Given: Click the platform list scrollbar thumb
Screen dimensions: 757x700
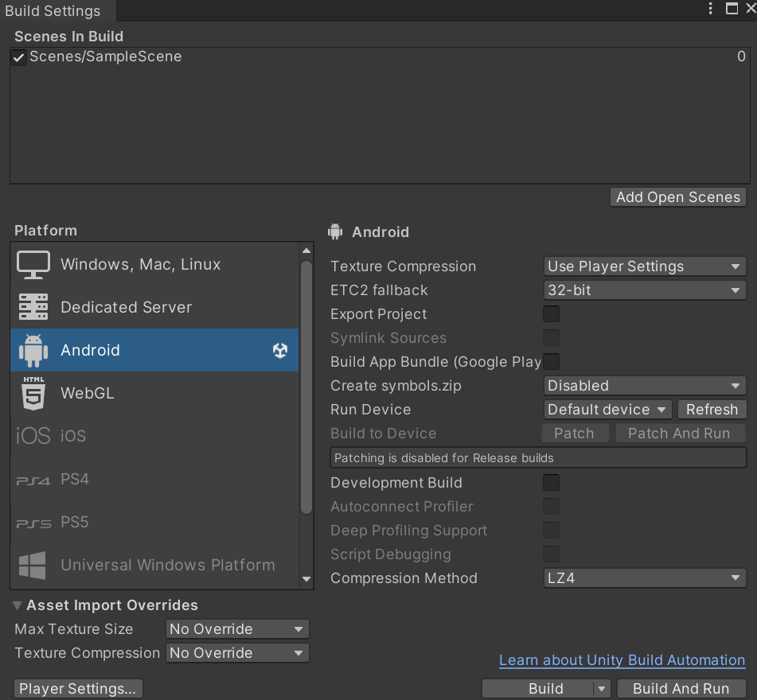Looking at the screenshot, I should coord(306,387).
